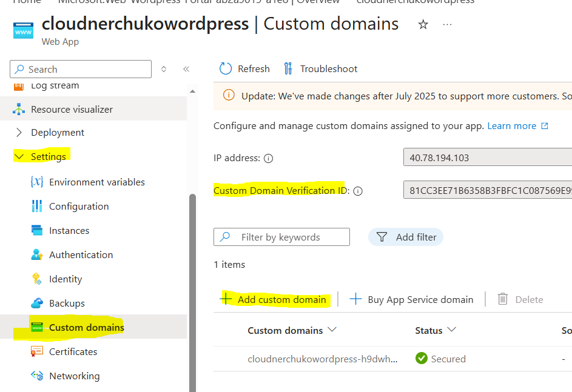
Task: Click the sidebar scrollbar thumb
Action: [x=192, y=293]
